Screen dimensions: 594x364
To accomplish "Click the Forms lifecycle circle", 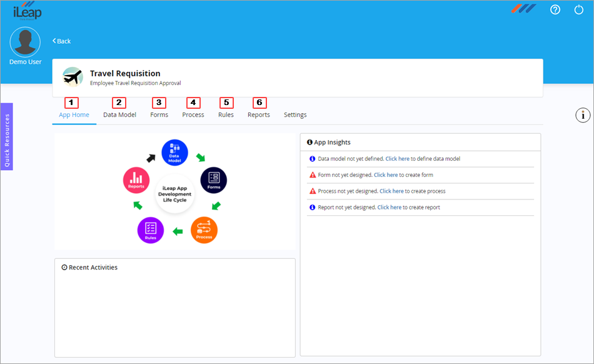I will [214, 180].
